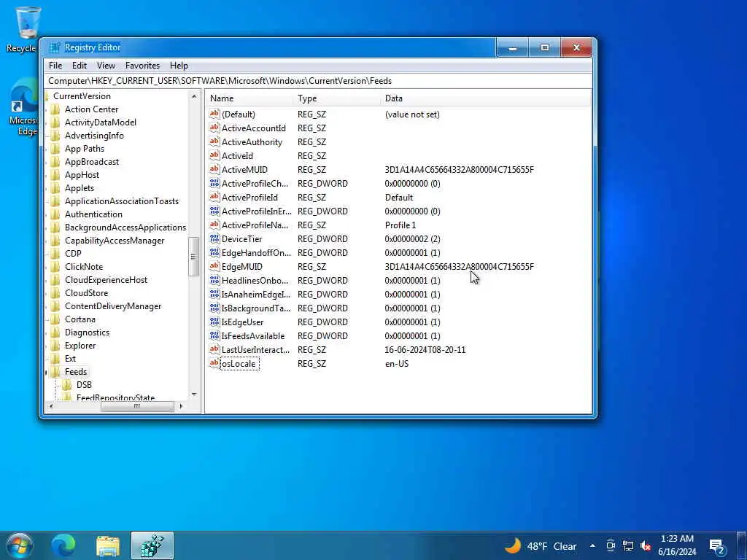Screen dimensions: 747x560
Task: Sort values by the Name column header
Action: (249, 98)
